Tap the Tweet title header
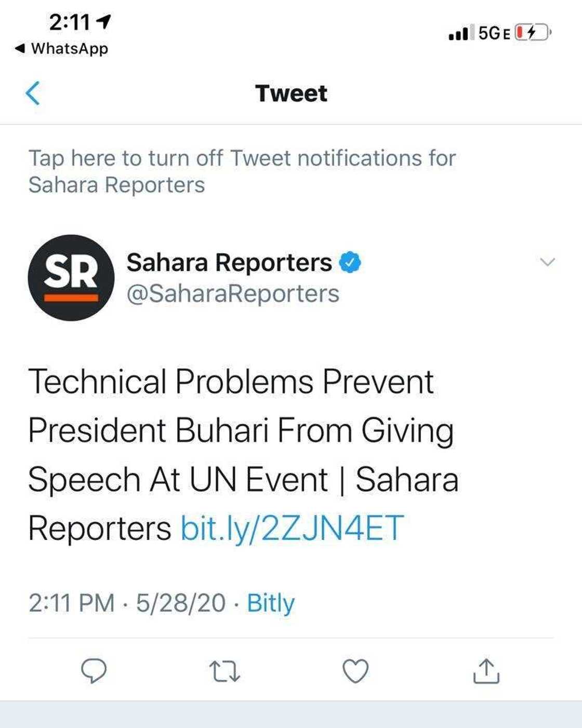Screen dimensions: 582x728 [x=290, y=93]
